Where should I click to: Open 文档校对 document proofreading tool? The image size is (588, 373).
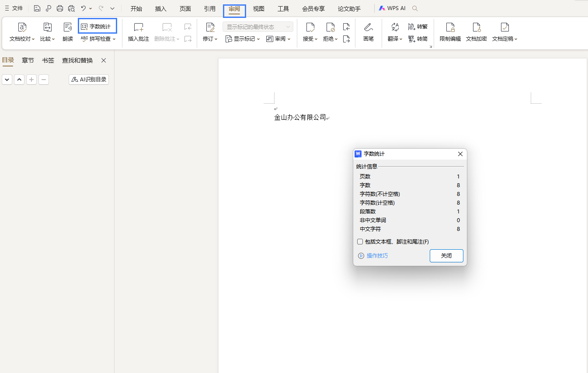coord(22,28)
